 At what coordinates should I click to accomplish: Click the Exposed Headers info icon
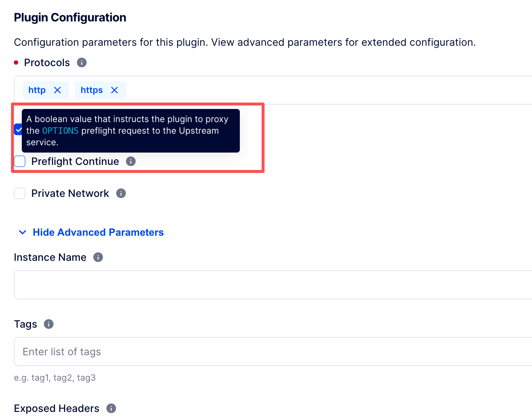click(111, 408)
